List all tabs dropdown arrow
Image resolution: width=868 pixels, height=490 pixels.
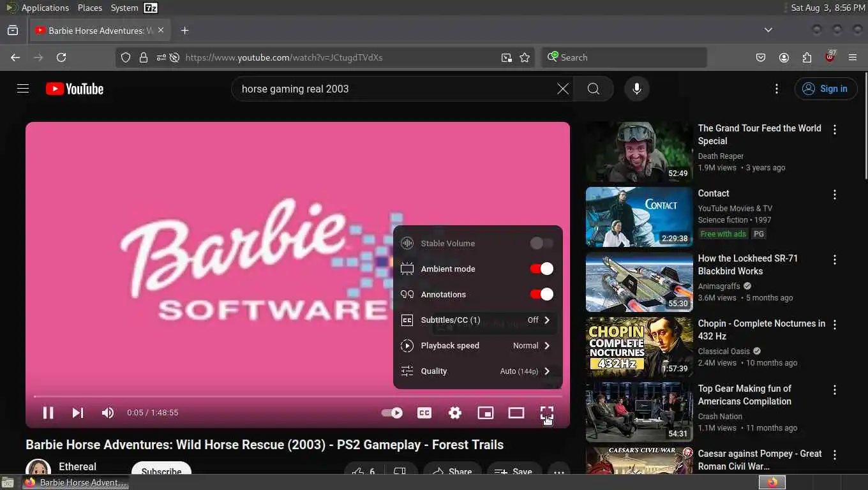(768, 30)
